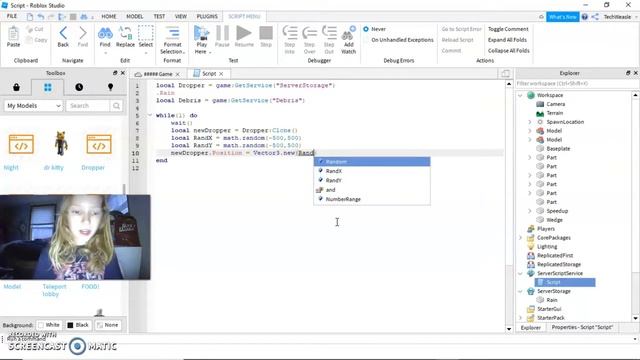Select Rain under ServerStorage in Explorer
This screenshot has width=640, height=360.
point(552,300)
